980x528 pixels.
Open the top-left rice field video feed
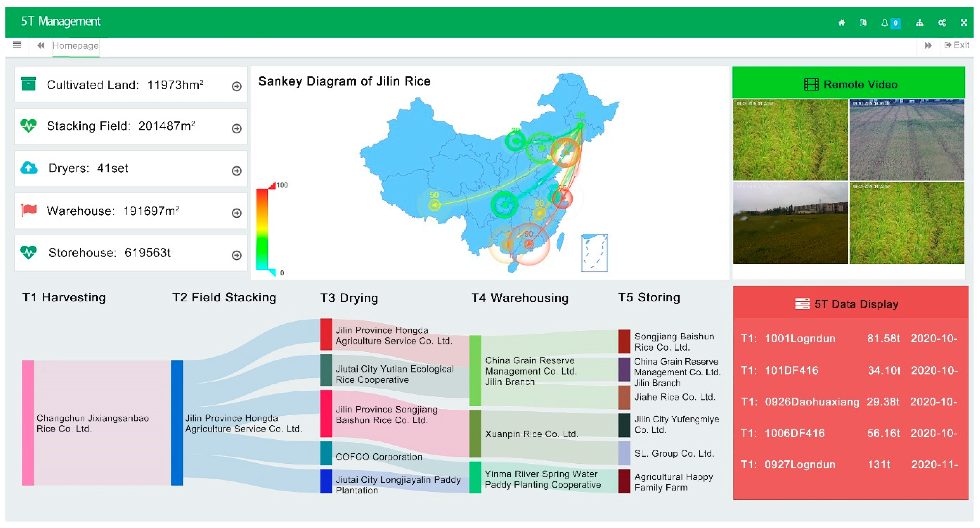point(791,140)
